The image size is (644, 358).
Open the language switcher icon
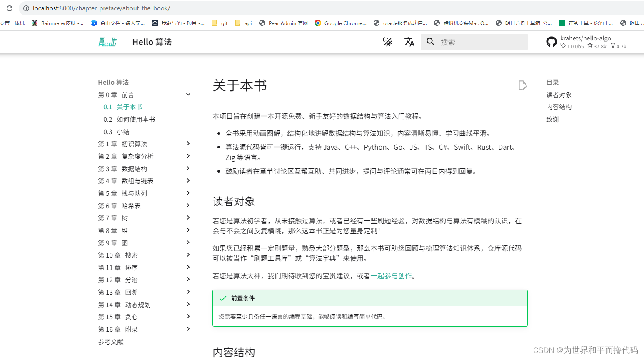click(x=409, y=42)
